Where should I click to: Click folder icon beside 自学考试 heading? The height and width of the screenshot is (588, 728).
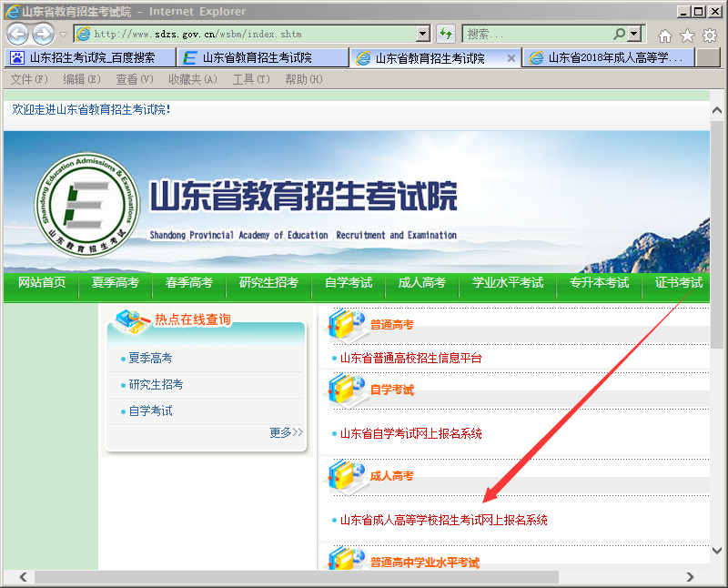[345, 390]
